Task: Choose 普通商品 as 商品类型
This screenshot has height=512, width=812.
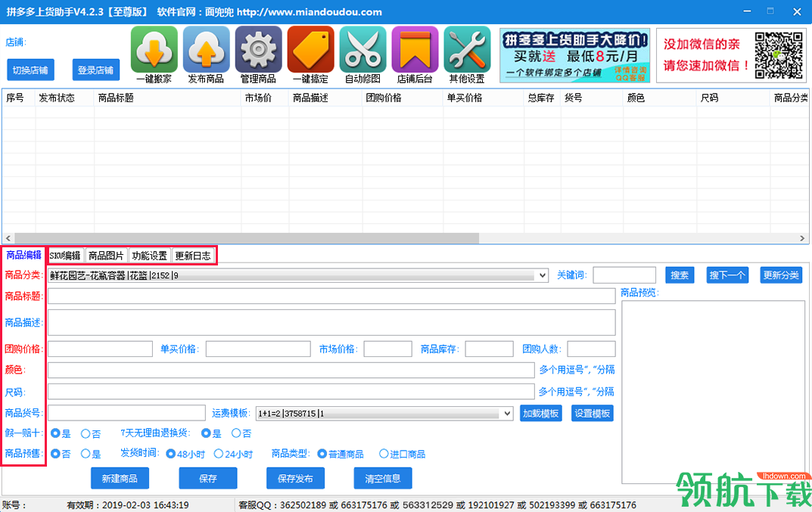Action: 322,454
